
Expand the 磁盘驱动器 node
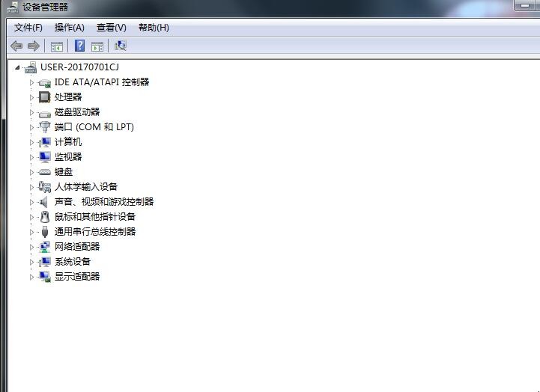[x=32, y=112]
